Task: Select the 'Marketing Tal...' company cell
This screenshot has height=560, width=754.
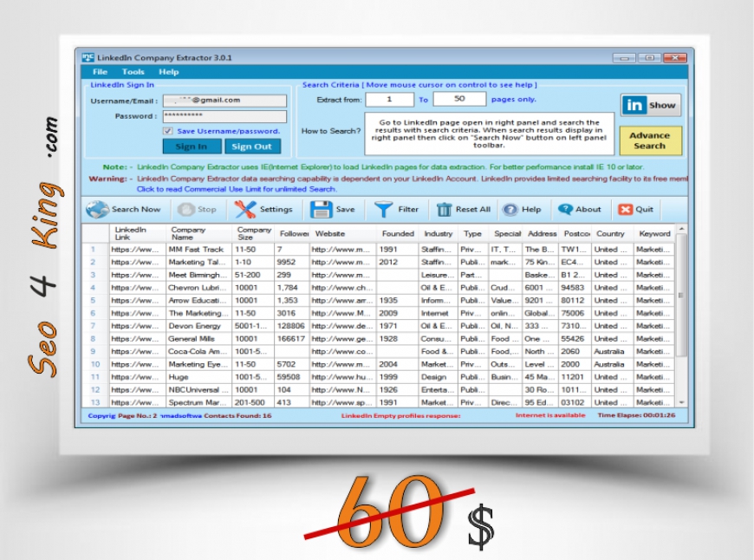Action: [198, 262]
